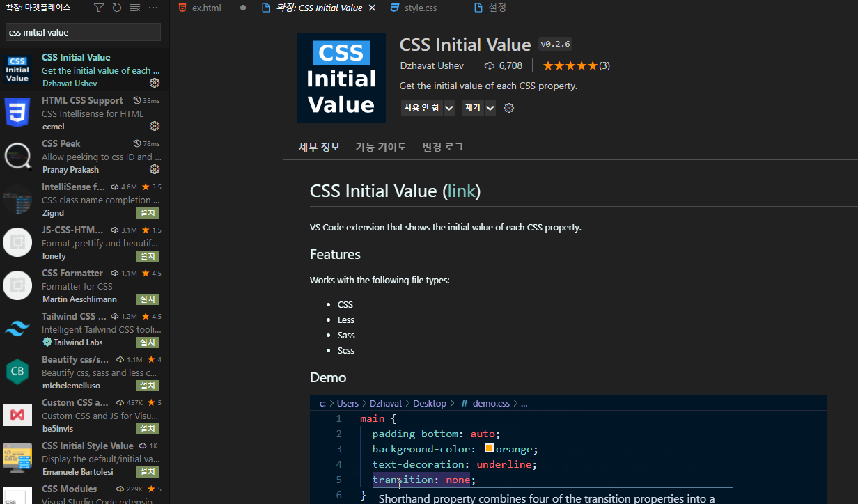Click CSS Initial Style Value extension logo

point(17,458)
